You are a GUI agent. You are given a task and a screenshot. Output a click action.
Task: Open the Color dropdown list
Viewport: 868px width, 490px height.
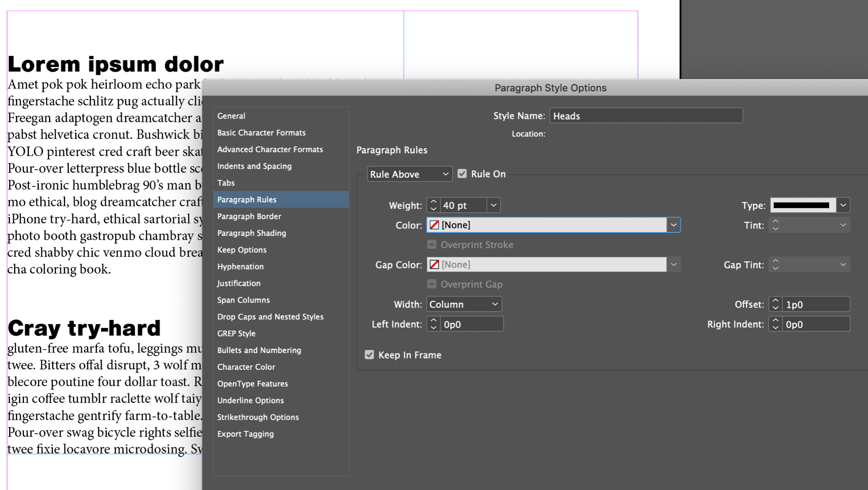coord(674,225)
